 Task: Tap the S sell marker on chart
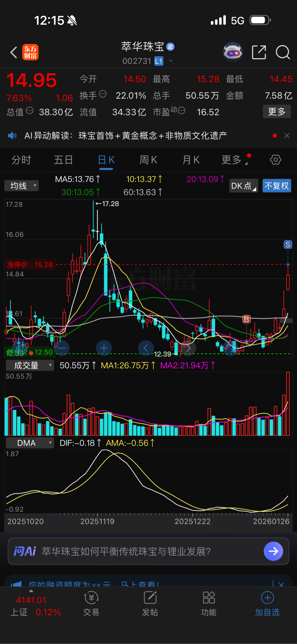288,244
